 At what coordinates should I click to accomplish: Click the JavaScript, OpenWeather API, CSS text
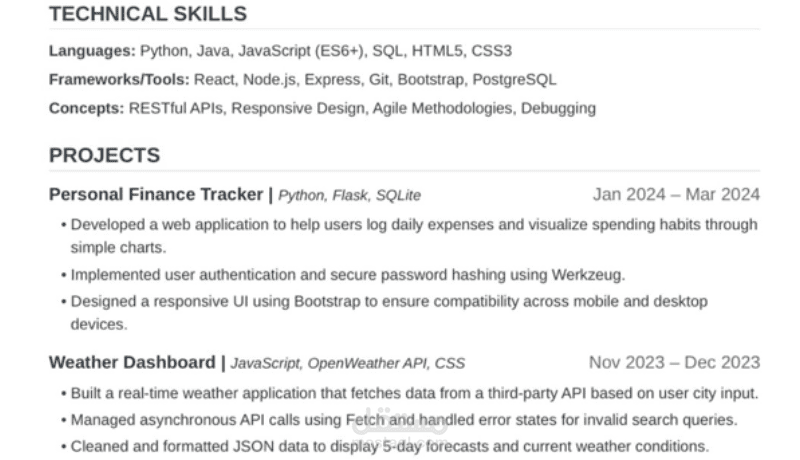[x=347, y=363]
